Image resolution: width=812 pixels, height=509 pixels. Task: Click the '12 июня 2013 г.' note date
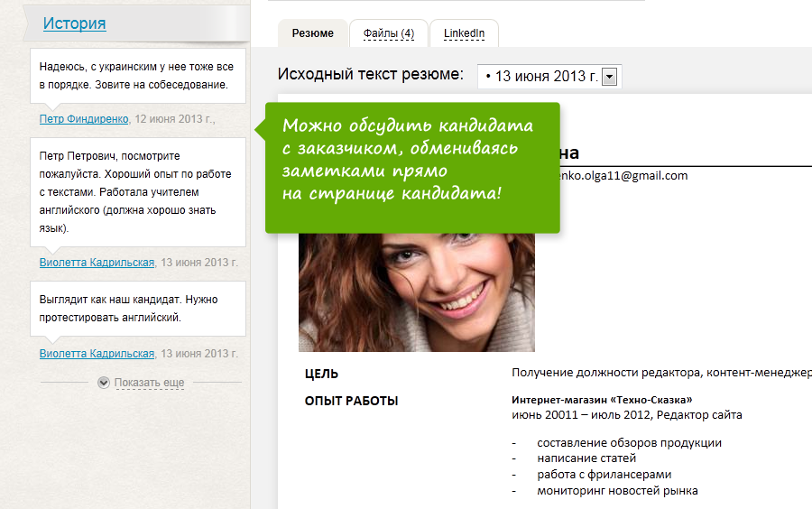click(174, 118)
